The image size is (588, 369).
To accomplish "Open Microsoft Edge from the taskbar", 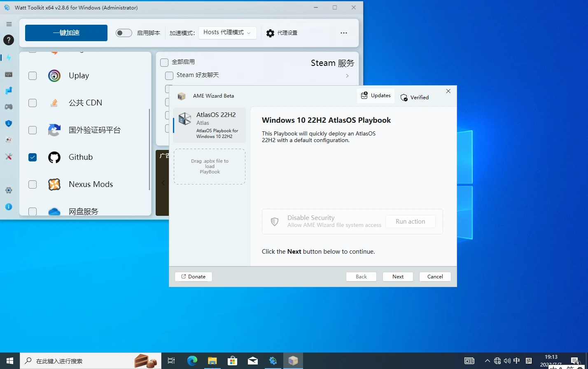I will pyautogui.click(x=192, y=361).
